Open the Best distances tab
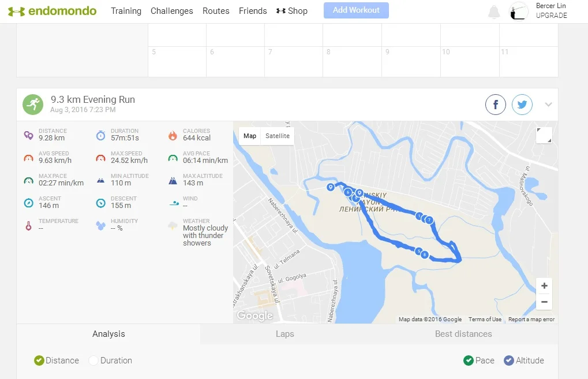The width and height of the screenshot is (588, 379). (x=463, y=334)
